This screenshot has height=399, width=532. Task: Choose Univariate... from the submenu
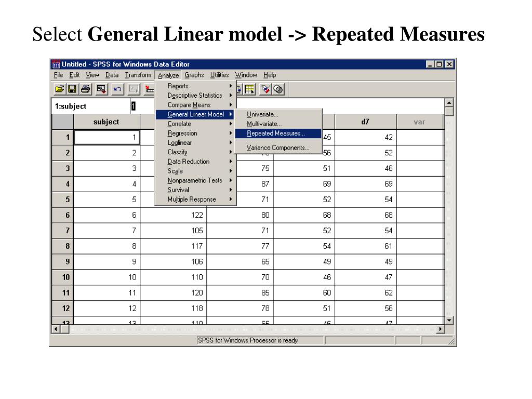[x=278, y=114]
